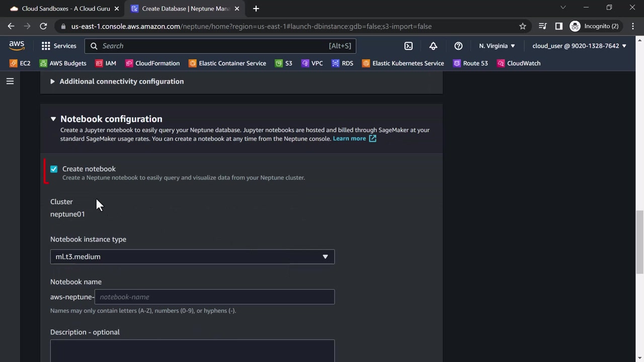Click the Description optional text area
The image size is (644, 362).
[192, 350]
